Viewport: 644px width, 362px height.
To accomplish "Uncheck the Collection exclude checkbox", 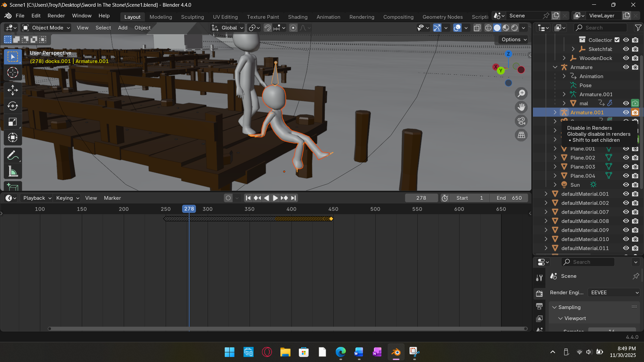I will (617, 40).
